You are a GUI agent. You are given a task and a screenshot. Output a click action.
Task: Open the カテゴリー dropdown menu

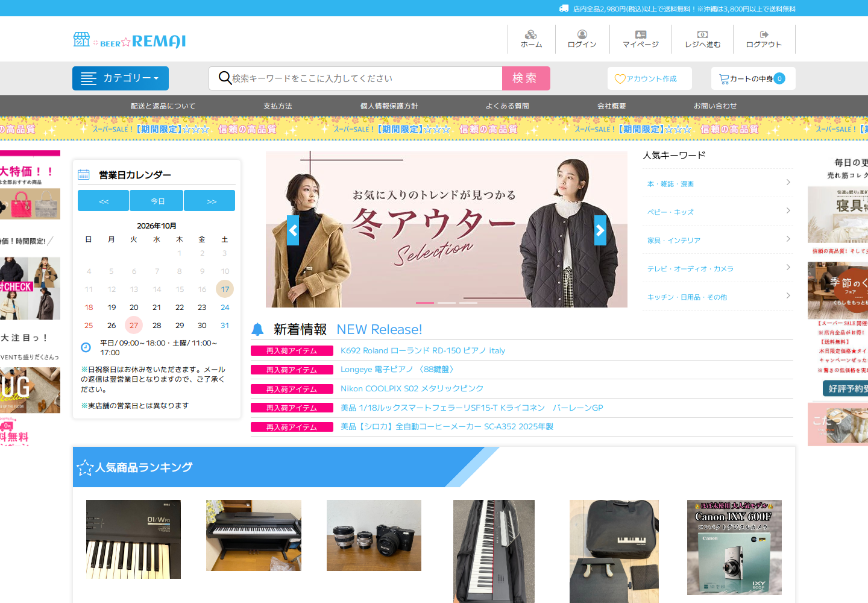(121, 78)
